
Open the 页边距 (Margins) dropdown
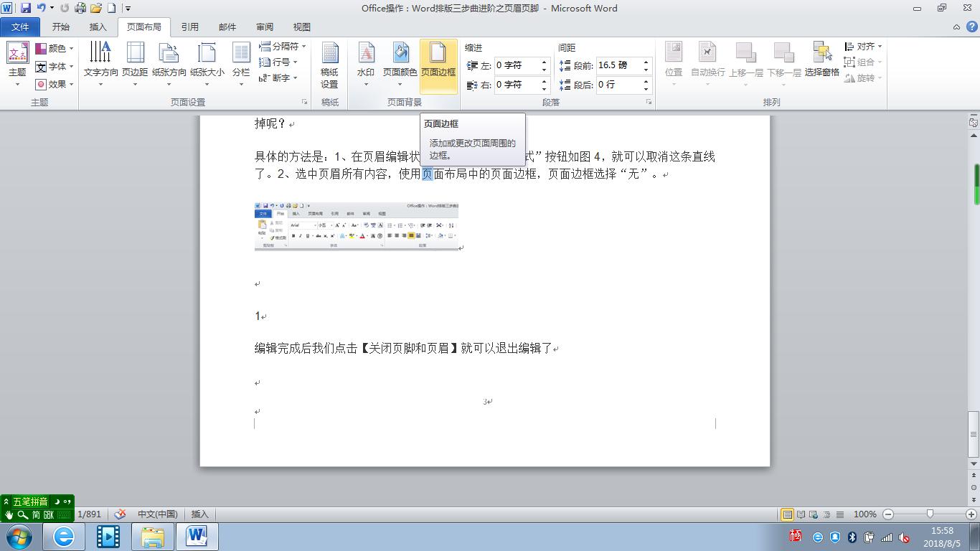(x=136, y=61)
